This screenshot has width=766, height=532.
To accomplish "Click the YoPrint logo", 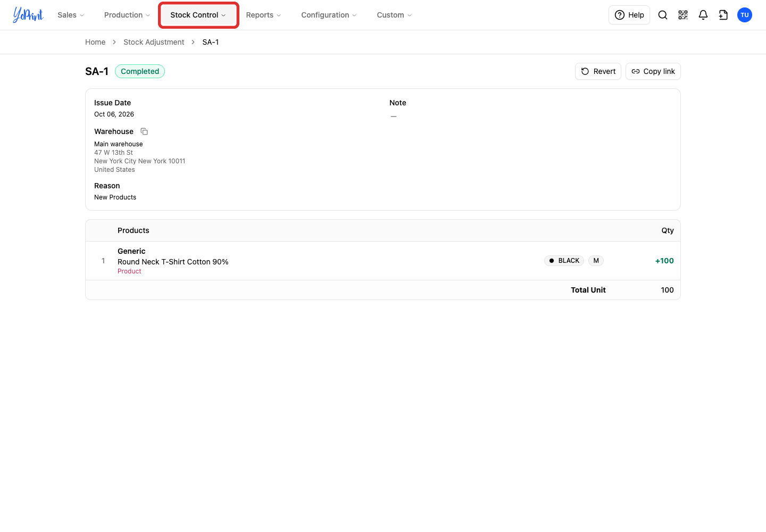I will coord(28,15).
